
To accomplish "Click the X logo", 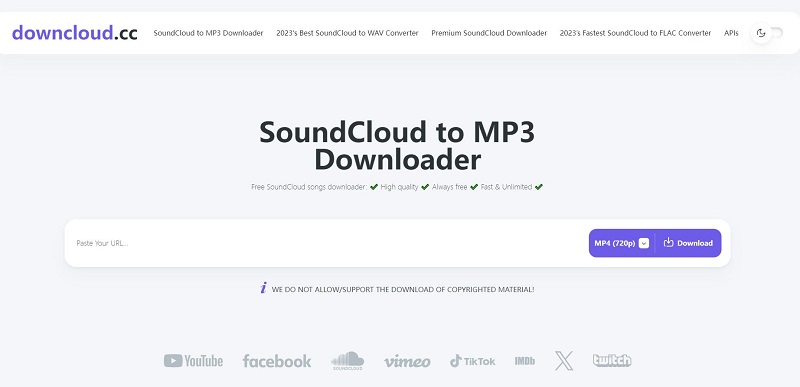I will pos(564,360).
